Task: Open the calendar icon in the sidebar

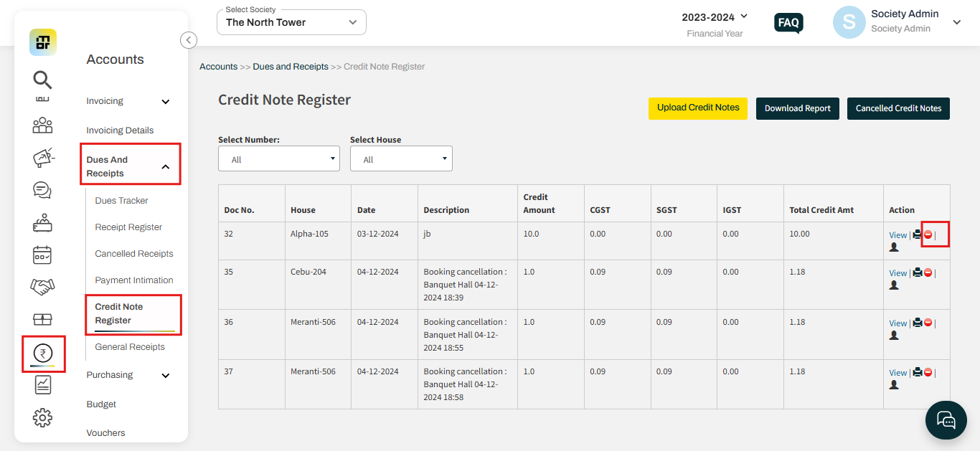Action: pos(42,255)
